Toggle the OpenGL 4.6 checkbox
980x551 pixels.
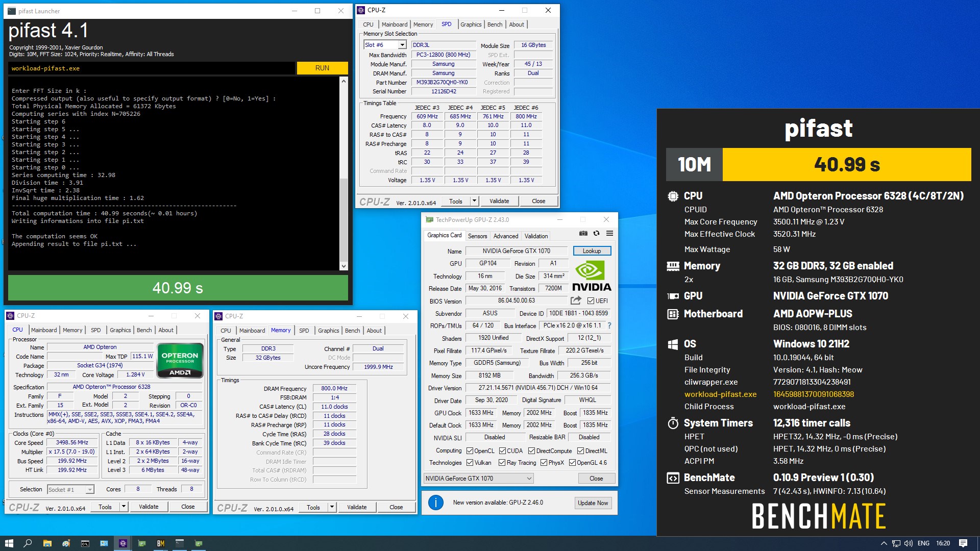[572, 463]
